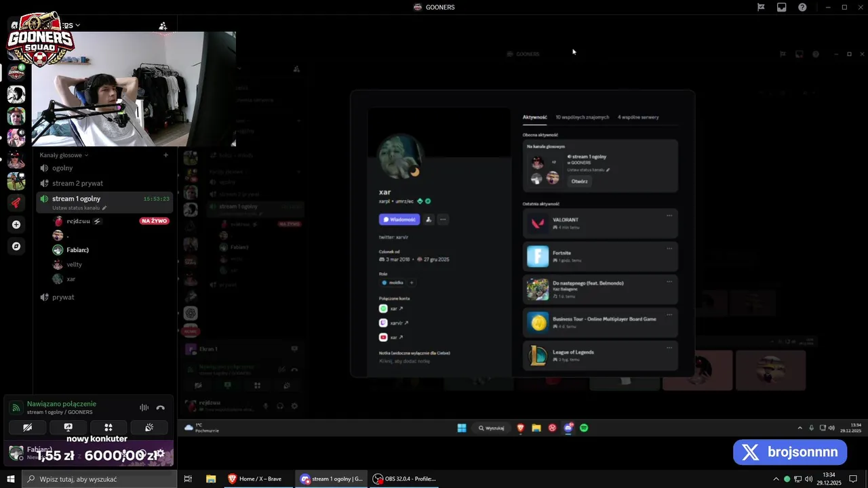The height and width of the screenshot is (488, 868).
Task: Join the prywat voice channel
Action: tap(105, 297)
